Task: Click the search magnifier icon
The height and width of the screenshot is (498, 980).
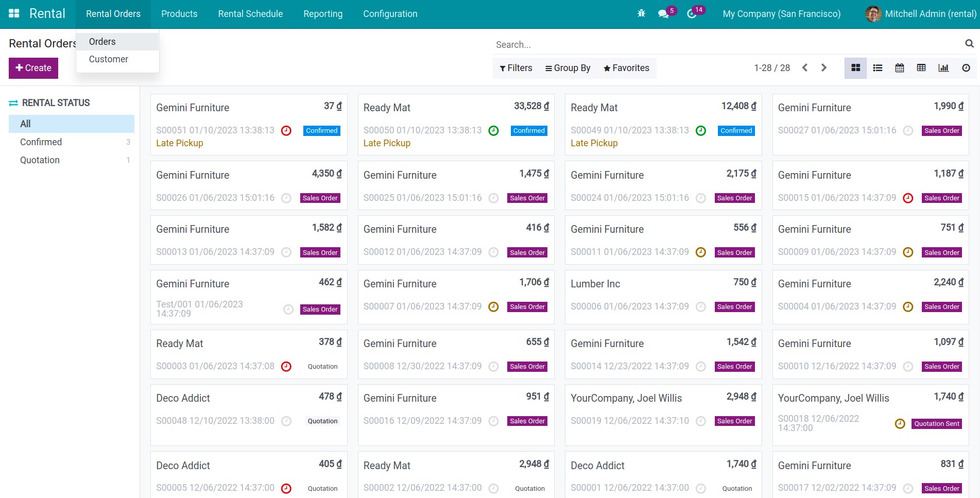Action: click(969, 44)
